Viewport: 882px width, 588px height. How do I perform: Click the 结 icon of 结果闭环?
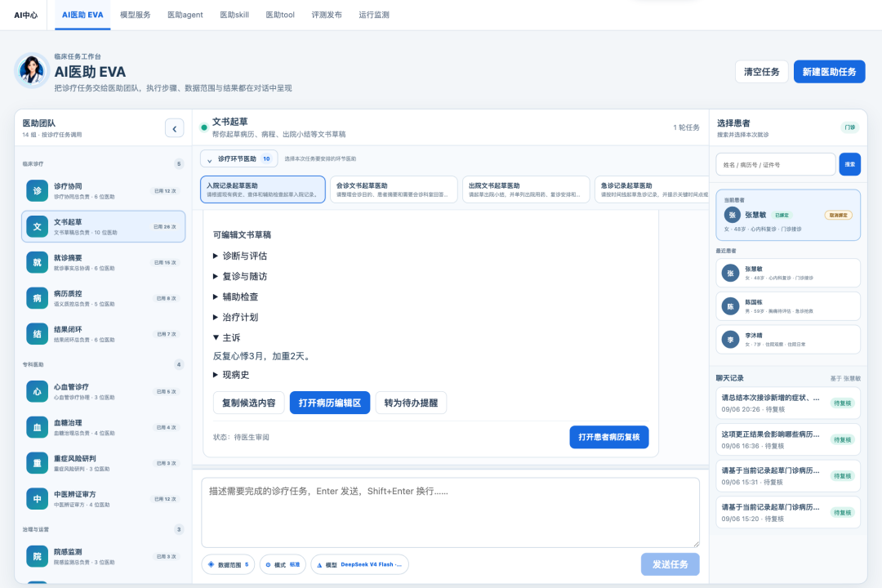point(37,334)
